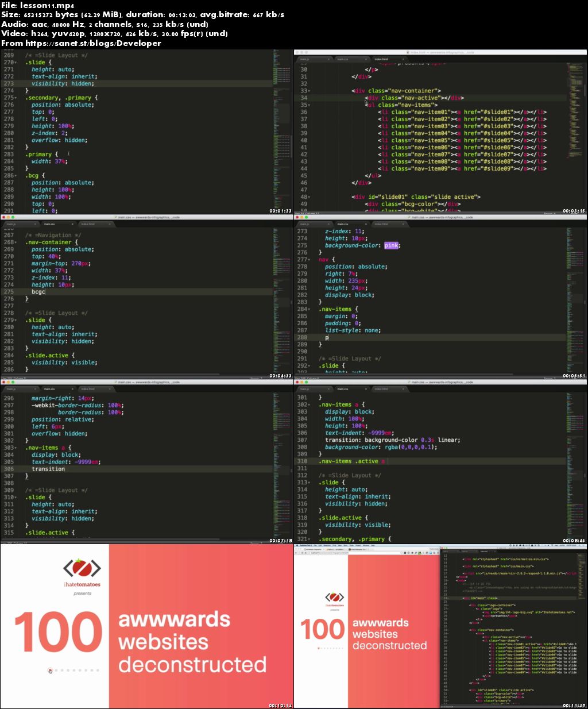Click the nav-item05 list item on line 40
Viewport: 588px width, 709px height.
click(462, 140)
